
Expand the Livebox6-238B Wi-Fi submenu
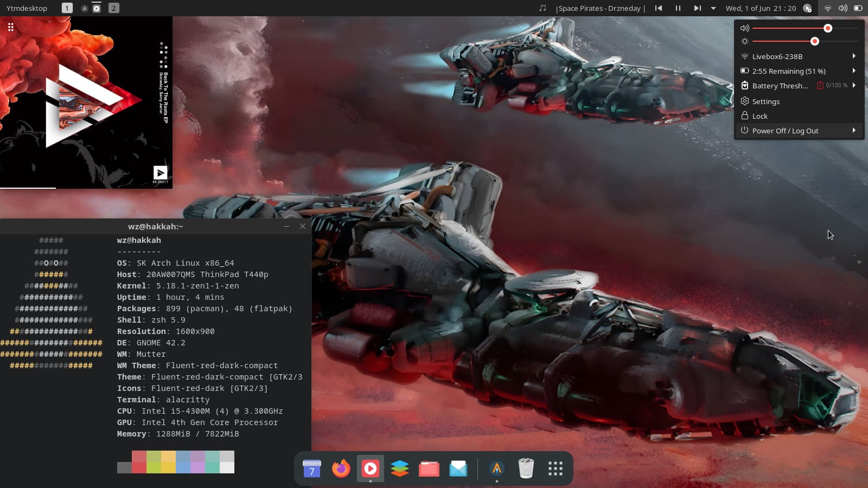(853, 56)
